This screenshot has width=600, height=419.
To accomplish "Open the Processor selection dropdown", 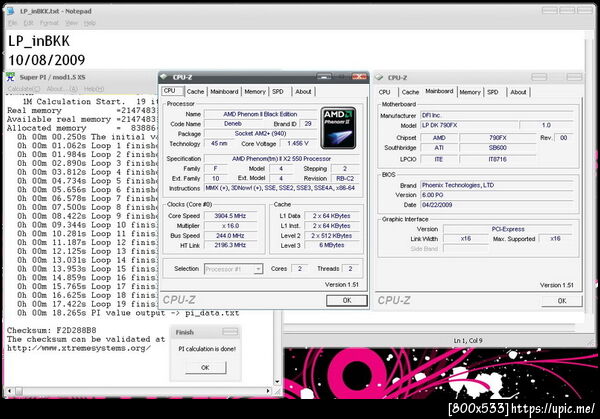I will (x=258, y=269).
